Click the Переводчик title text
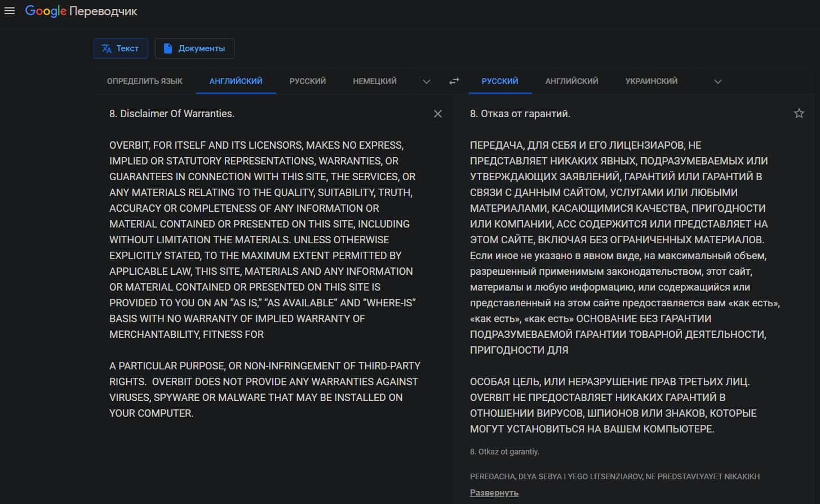This screenshot has height=504, width=820. [103, 11]
